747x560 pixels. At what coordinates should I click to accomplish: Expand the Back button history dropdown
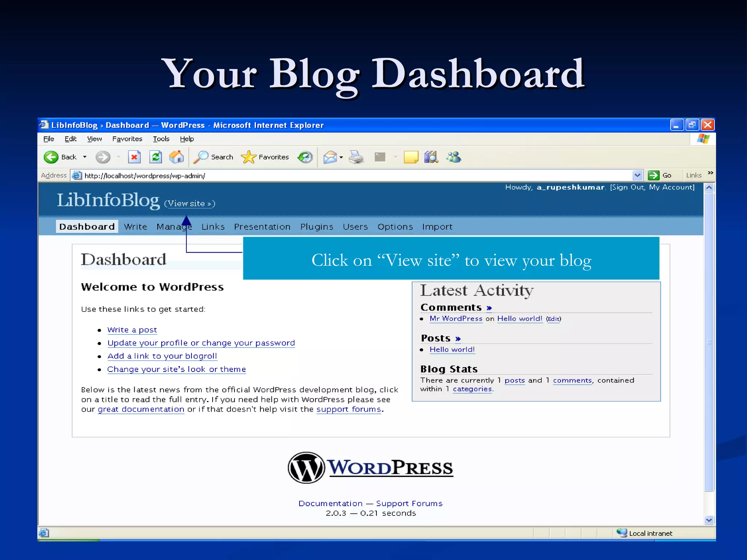[x=85, y=157]
